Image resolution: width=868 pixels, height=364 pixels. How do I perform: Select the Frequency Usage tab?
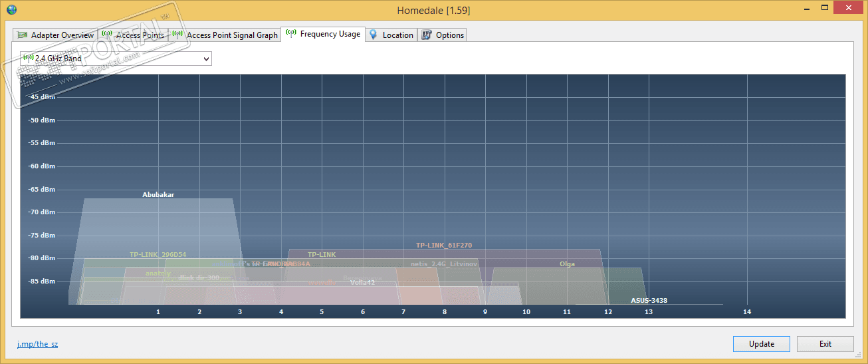tap(323, 34)
